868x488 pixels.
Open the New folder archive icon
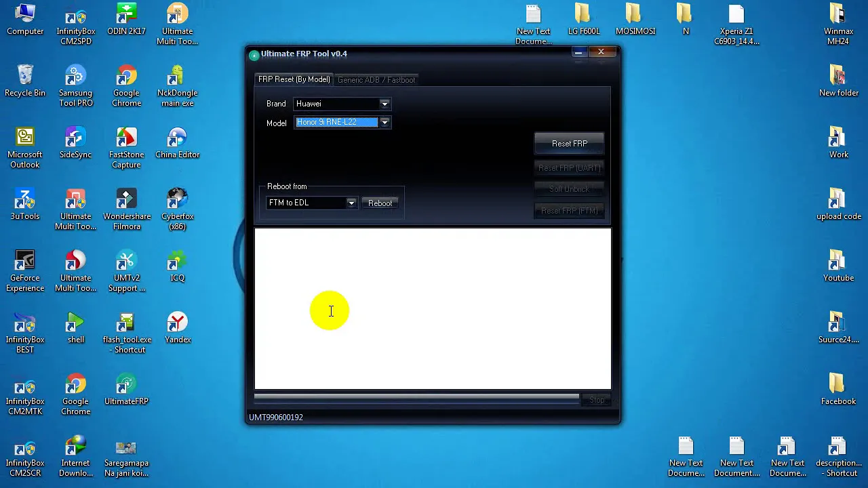click(x=839, y=81)
